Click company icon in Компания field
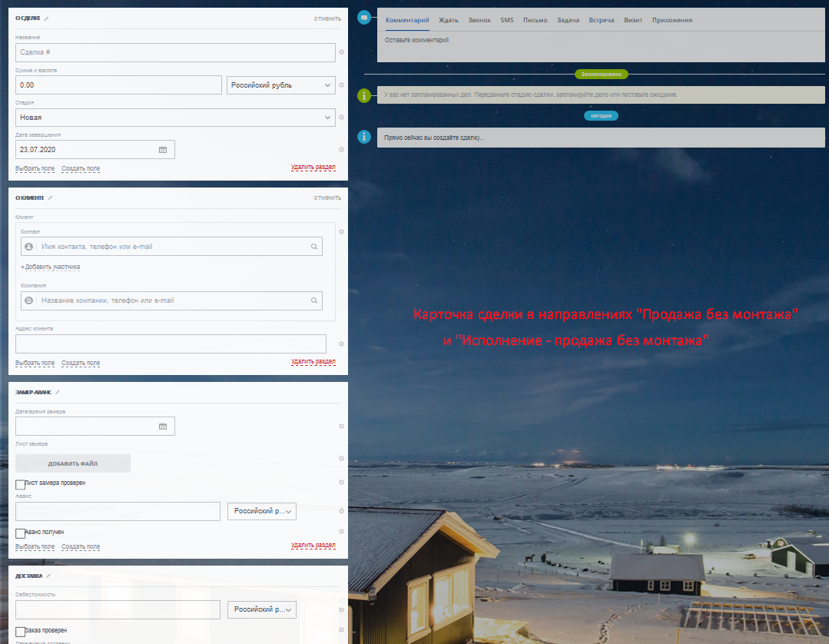Image resolution: width=829 pixels, height=644 pixels. [29, 300]
